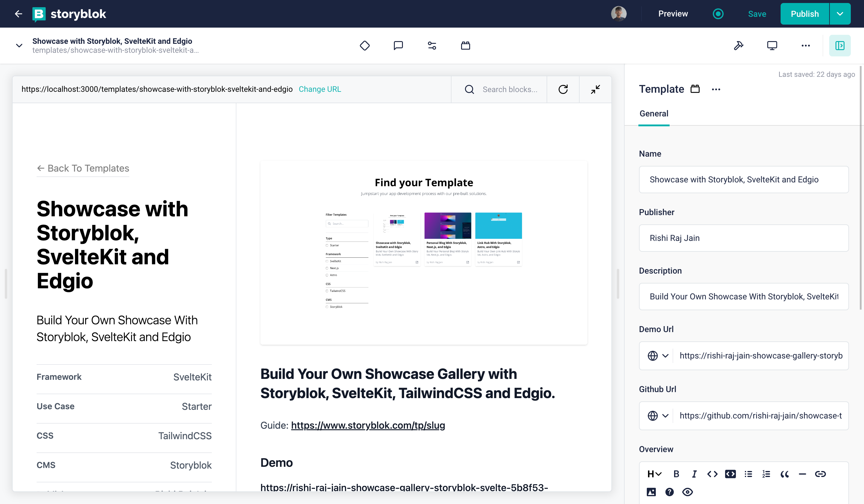Open the three-dot menu next to Template

pos(716,89)
